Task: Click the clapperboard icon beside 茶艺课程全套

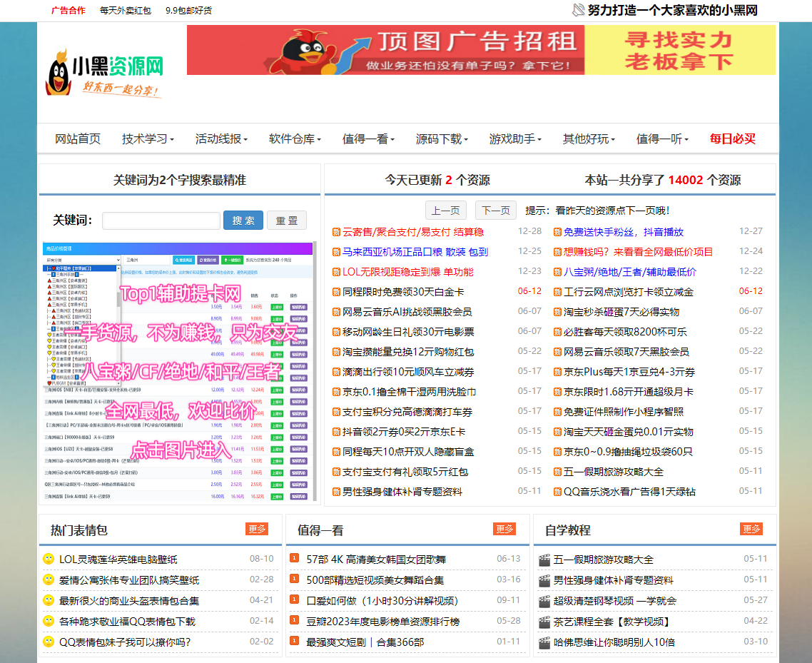Action: [x=544, y=622]
